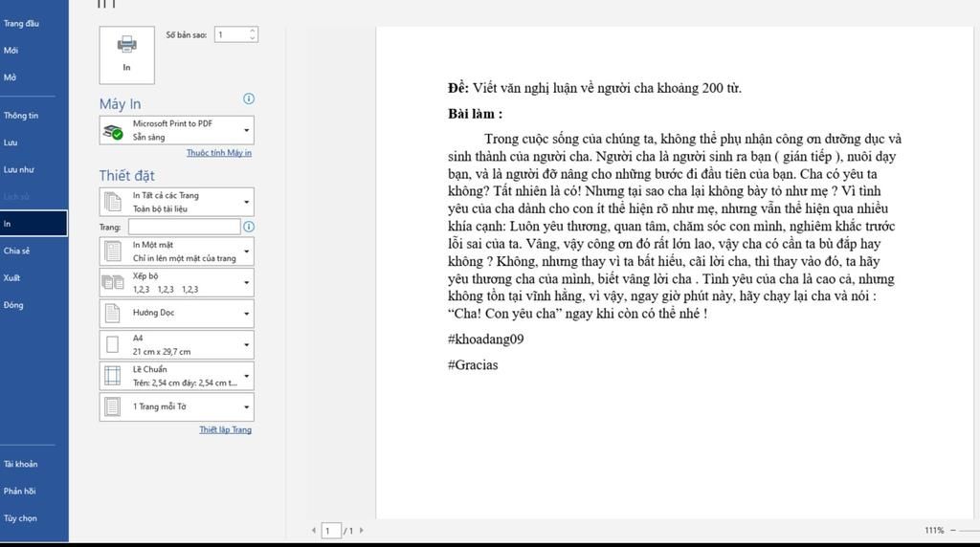Click the 111% zoom level value
Viewport: 980px width, 547px height.
point(934,530)
